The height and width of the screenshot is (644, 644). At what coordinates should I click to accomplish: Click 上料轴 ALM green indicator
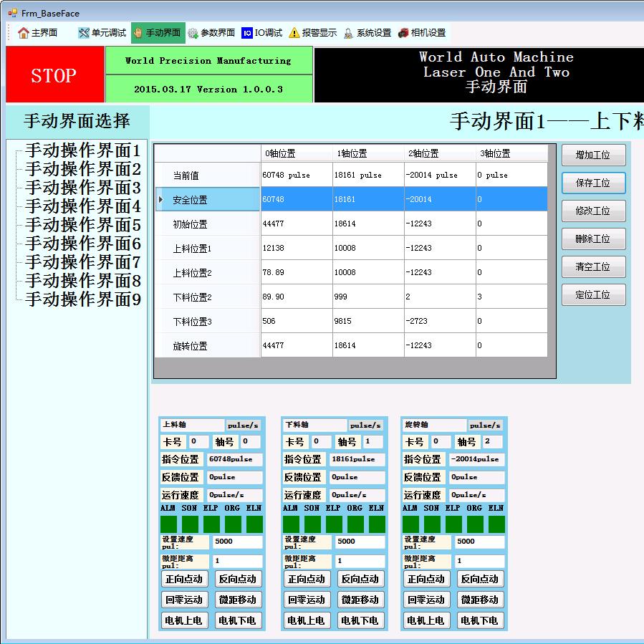pos(168,524)
